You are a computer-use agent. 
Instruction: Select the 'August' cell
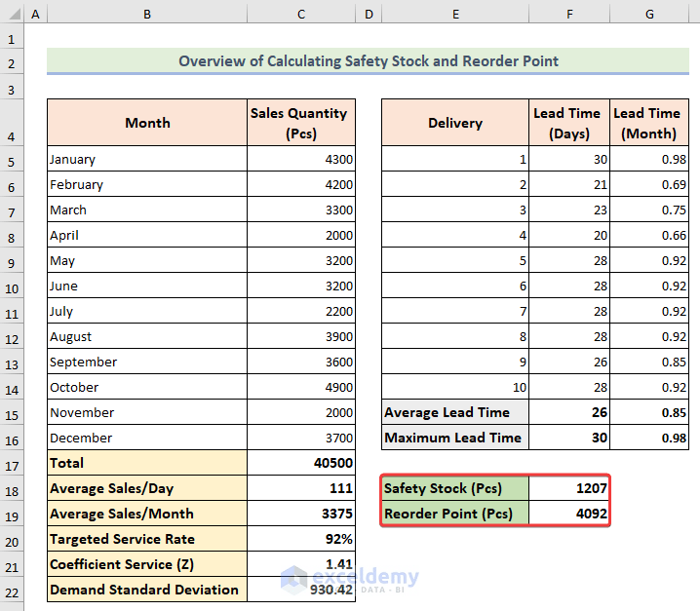click(147, 336)
